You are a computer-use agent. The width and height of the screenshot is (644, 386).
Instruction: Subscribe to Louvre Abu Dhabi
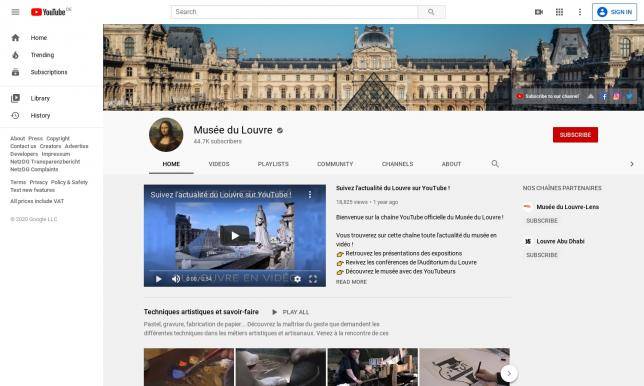pyautogui.click(x=542, y=255)
